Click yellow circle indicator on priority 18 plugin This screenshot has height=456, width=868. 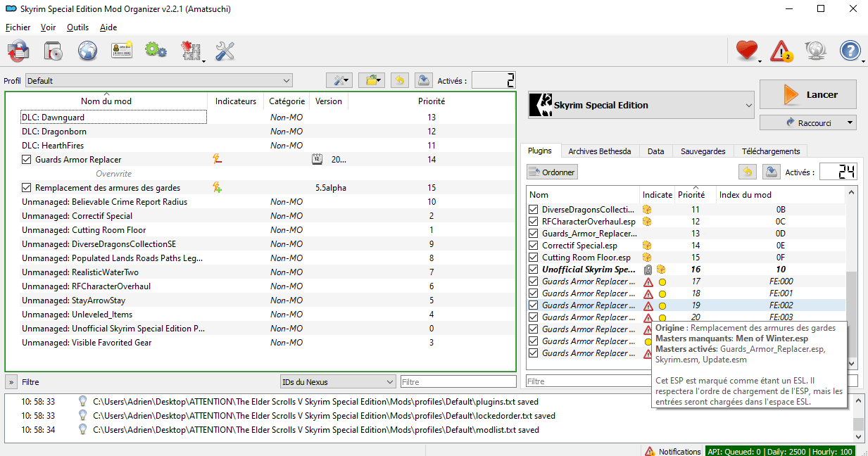pyautogui.click(x=662, y=293)
